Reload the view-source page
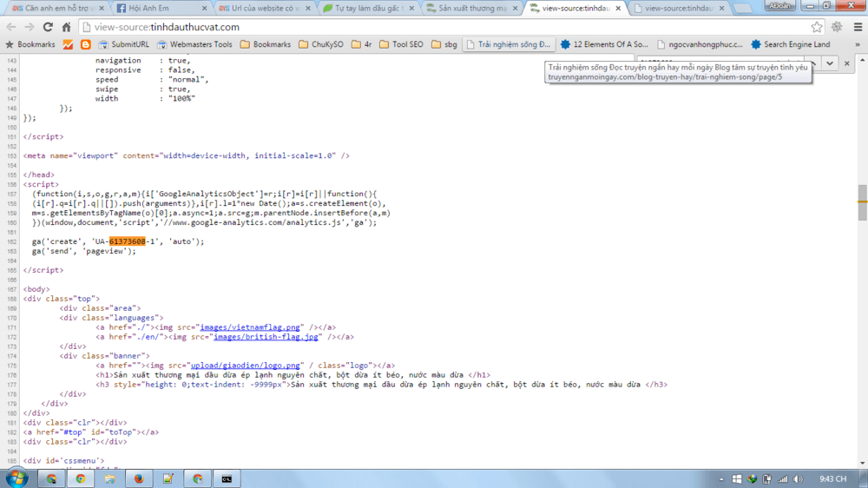Viewport: 868px width, 488px height. coord(48,27)
